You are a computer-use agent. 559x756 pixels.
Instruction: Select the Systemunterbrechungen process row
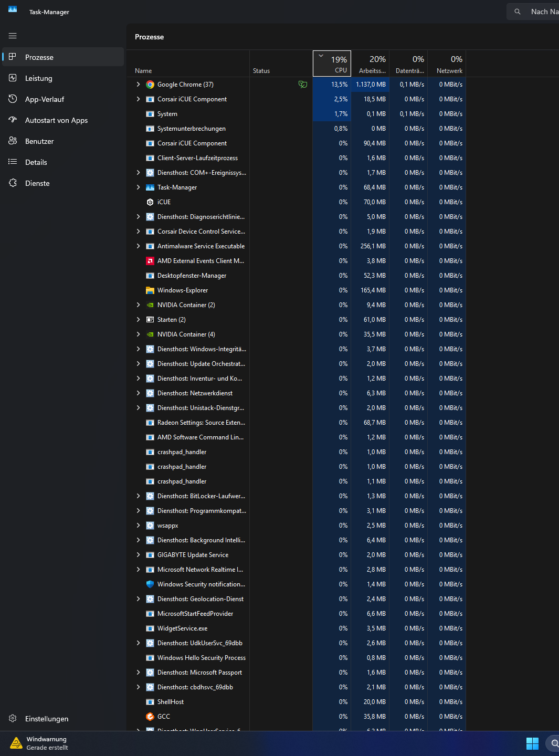(x=297, y=129)
